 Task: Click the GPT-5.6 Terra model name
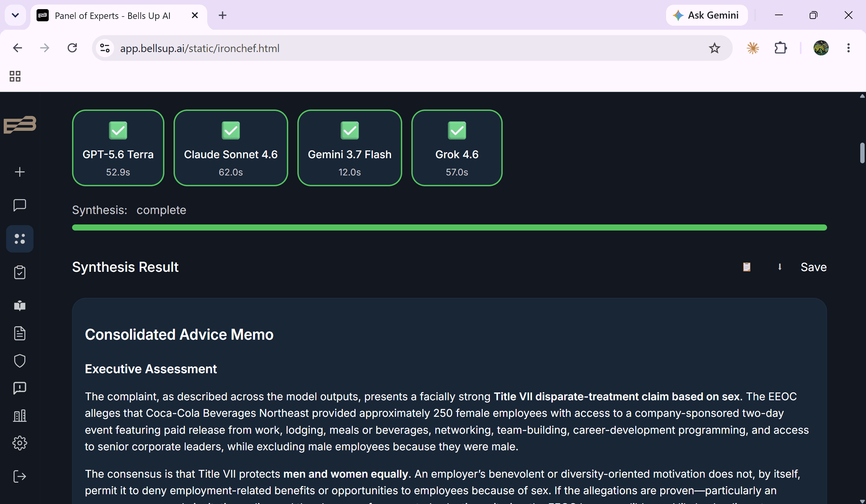(118, 154)
